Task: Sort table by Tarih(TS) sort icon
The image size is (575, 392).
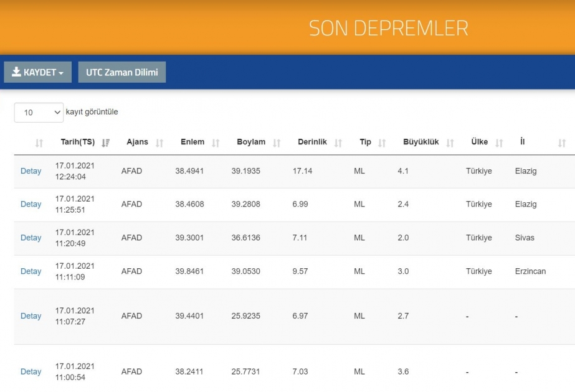Action: 106,143
